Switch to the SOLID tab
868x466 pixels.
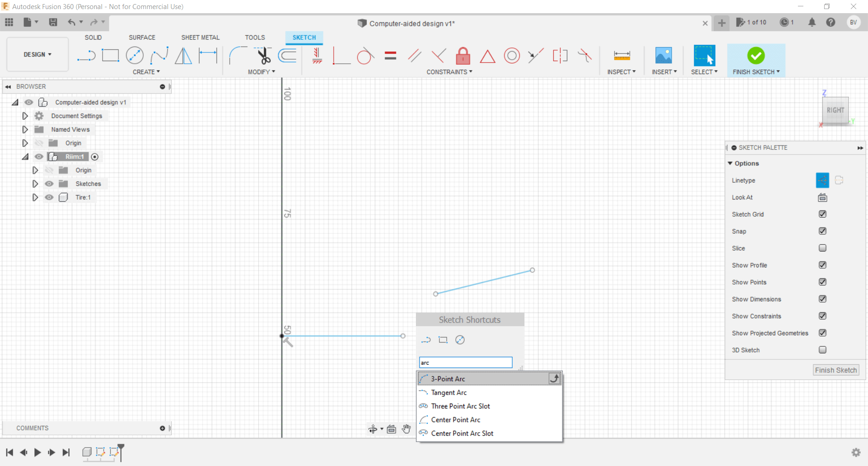coord(93,38)
